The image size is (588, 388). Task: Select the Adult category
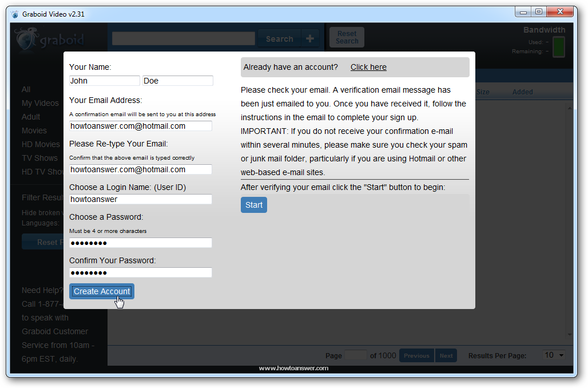click(31, 117)
